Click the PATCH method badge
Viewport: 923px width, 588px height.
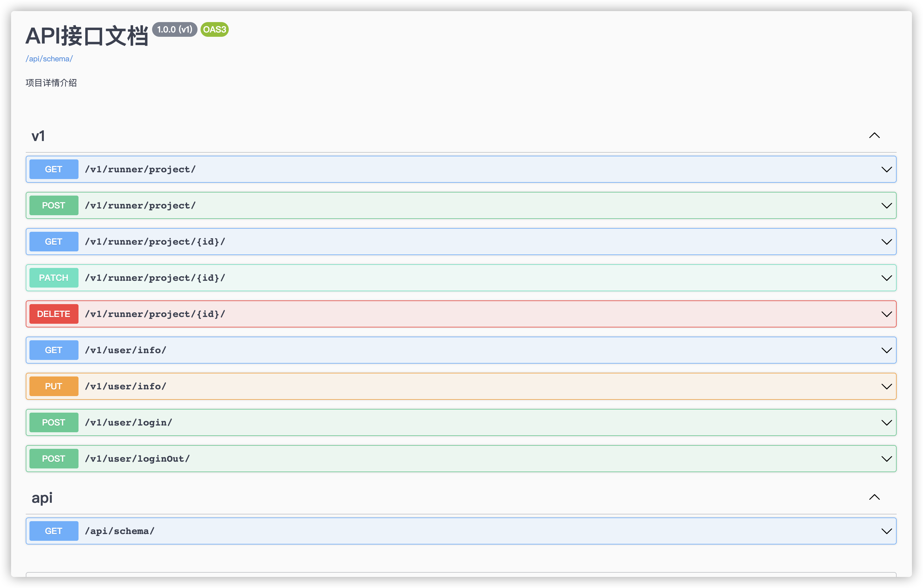(x=54, y=278)
